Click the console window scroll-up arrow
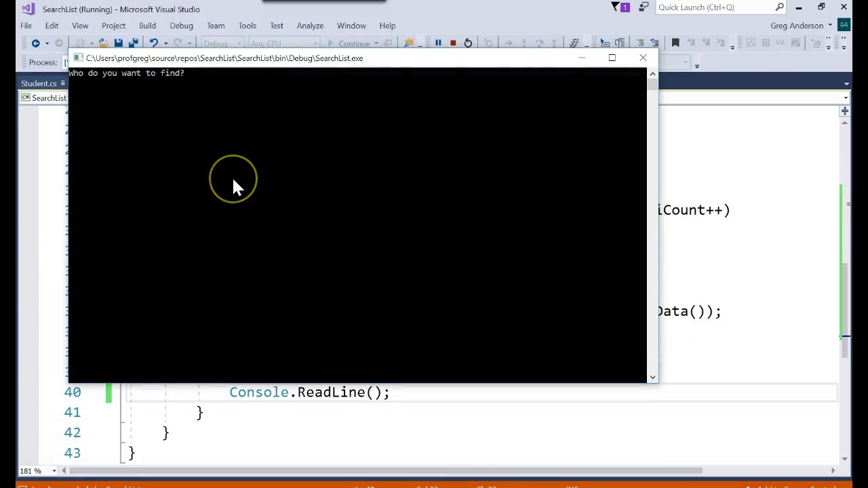The height and width of the screenshot is (488, 868). (x=652, y=73)
